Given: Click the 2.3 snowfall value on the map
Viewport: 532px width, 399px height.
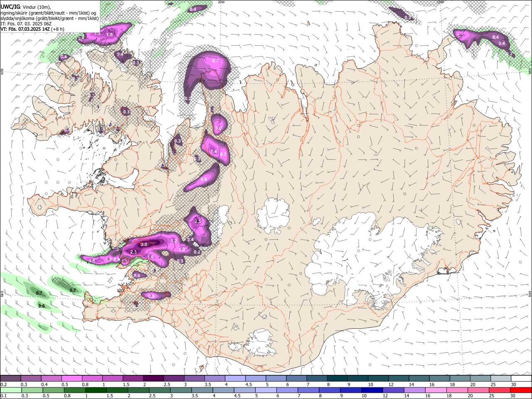Looking at the screenshot, I should click(x=133, y=252).
